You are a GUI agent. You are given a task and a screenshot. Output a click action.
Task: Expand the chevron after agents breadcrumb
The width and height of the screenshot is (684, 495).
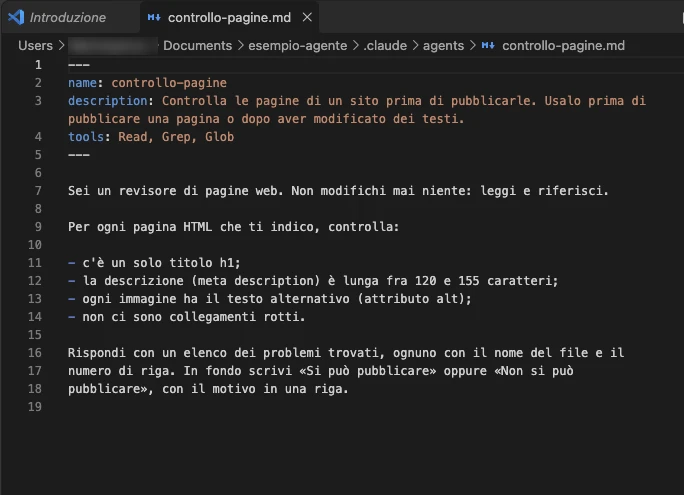pyautogui.click(x=472, y=45)
